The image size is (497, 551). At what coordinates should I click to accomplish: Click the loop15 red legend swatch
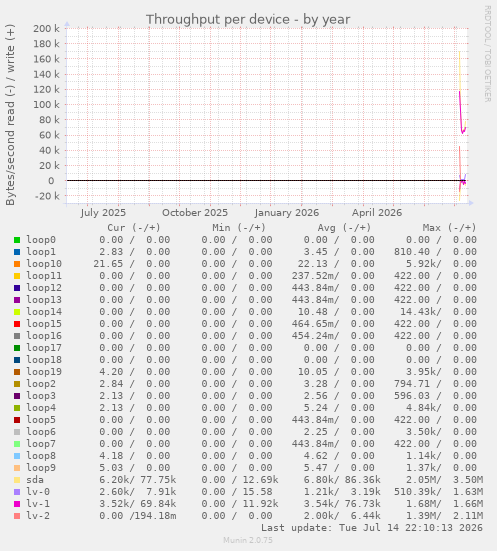(x=17, y=324)
